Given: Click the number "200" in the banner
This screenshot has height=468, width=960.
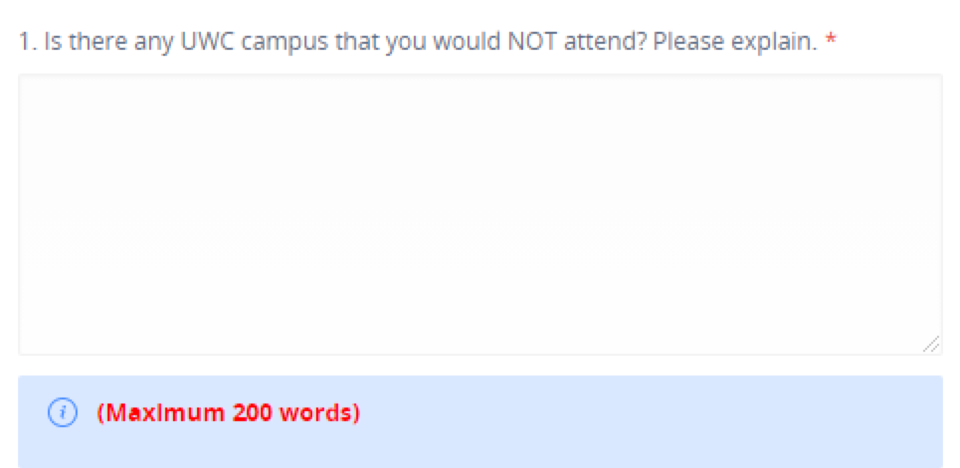Looking at the screenshot, I should [252, 413].
